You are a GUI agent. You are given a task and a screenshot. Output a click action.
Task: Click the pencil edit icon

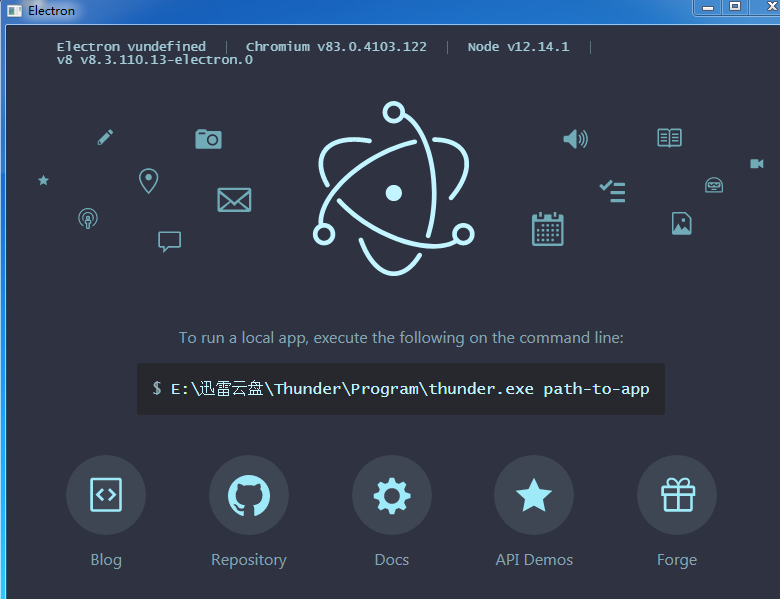(106, 137)
